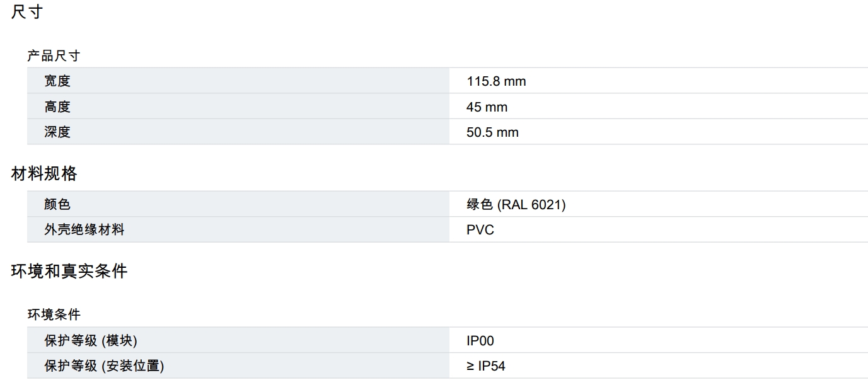868x380 pixels.
Task: Select the IP00 protection value
Action: click(x=480, y=341)
